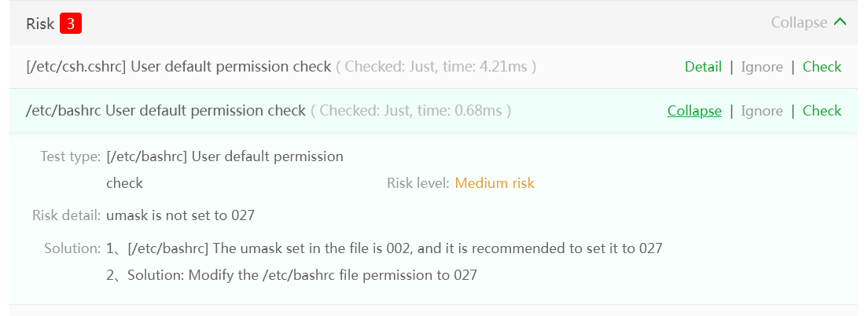The width and height of the screenshot is (868, 316).
Task: Click the Risk level field label
Action: coord(417,183)
